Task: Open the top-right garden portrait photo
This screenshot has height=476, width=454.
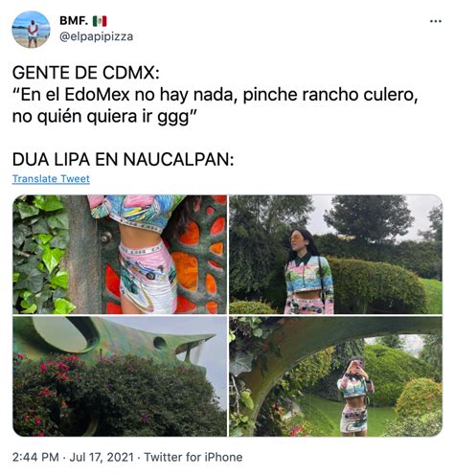Action: (335, 255)
